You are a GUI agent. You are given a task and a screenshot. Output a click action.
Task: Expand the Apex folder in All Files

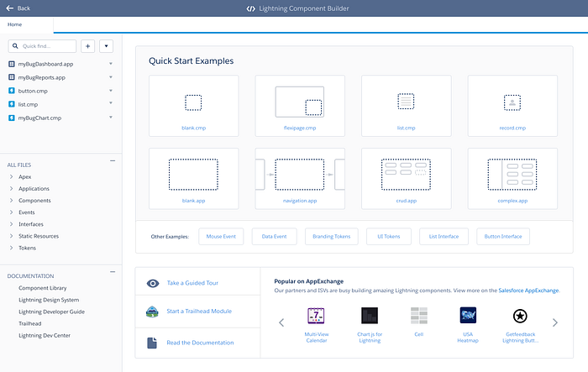[x=11, y=177]
